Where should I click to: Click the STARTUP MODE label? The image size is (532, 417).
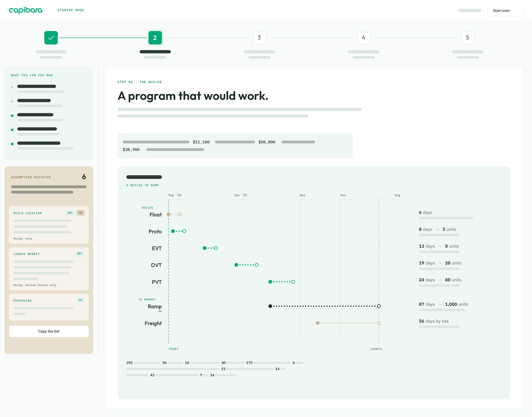tap(71, 10)
